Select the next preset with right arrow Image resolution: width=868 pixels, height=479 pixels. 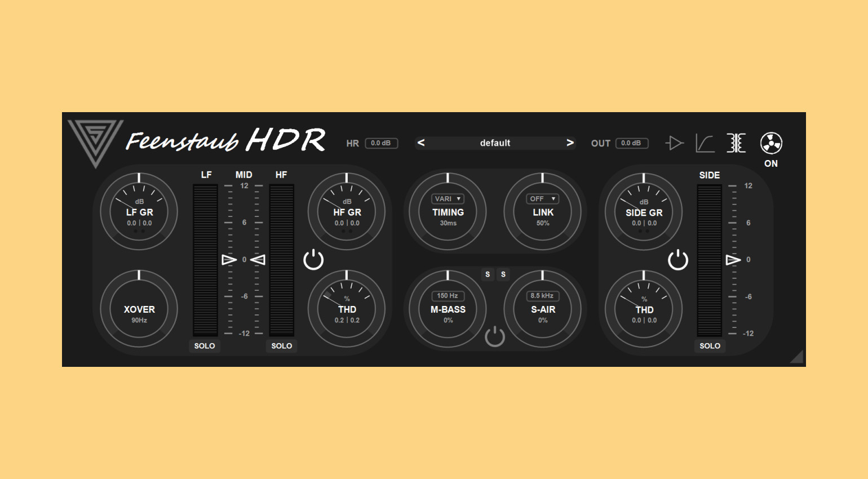[x=570, y=143]
